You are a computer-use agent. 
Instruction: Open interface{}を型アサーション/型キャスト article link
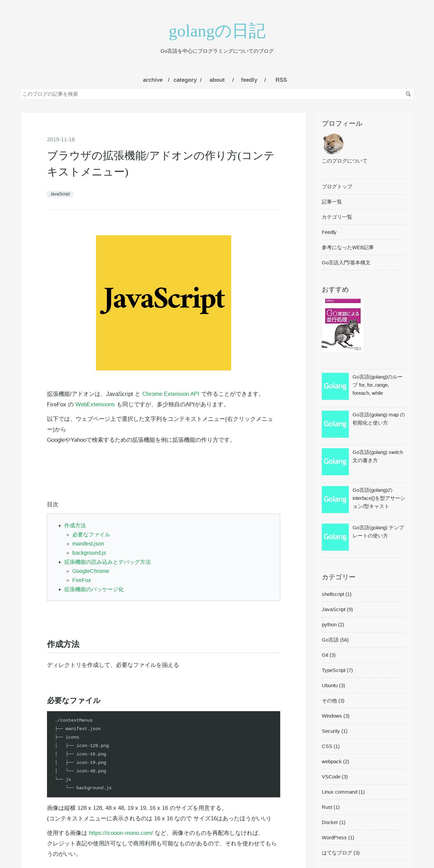(x=379, y=498)
